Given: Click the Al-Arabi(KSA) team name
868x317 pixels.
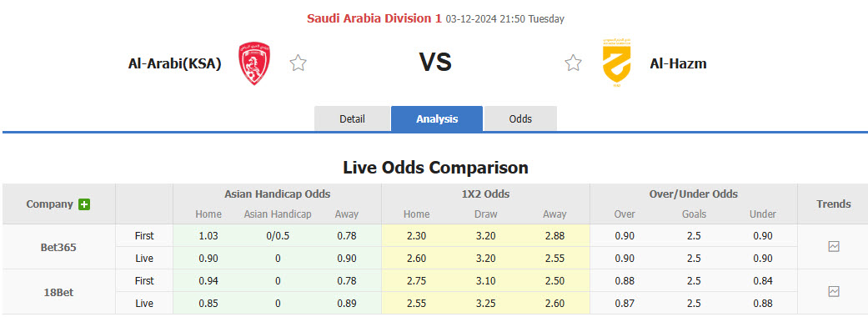Looking at the screenshot, I should (x=175, y=63).
